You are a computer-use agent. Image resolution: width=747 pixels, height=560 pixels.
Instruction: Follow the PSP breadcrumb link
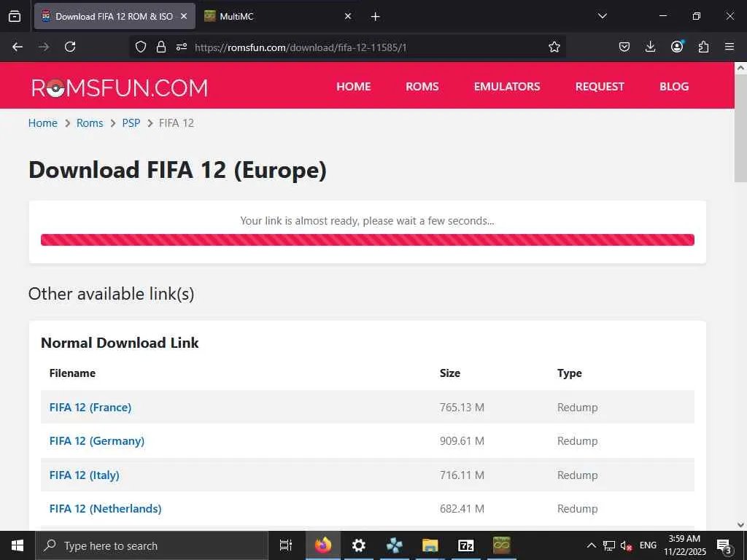(131, 122)
